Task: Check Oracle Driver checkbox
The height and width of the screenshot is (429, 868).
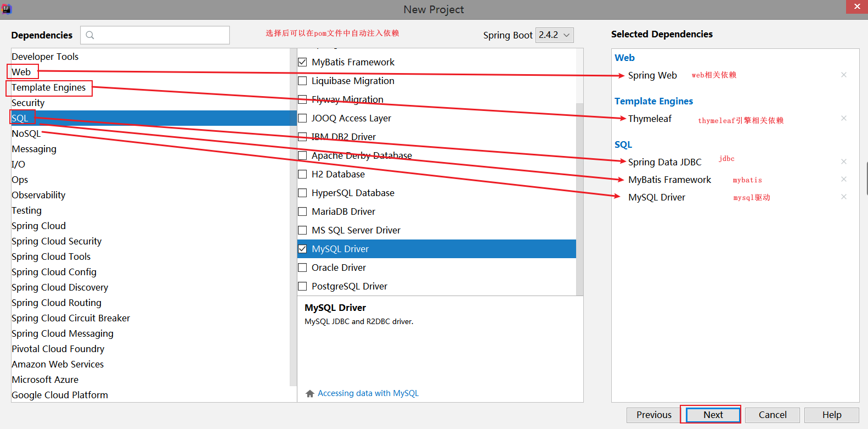Action: [x=302, y=268]
